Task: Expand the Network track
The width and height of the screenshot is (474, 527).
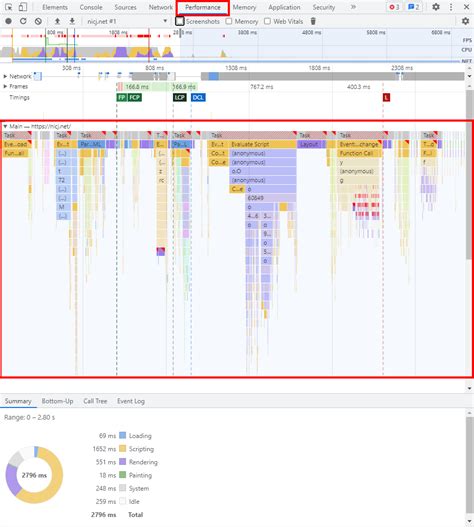Action: (x=5, y=76)
